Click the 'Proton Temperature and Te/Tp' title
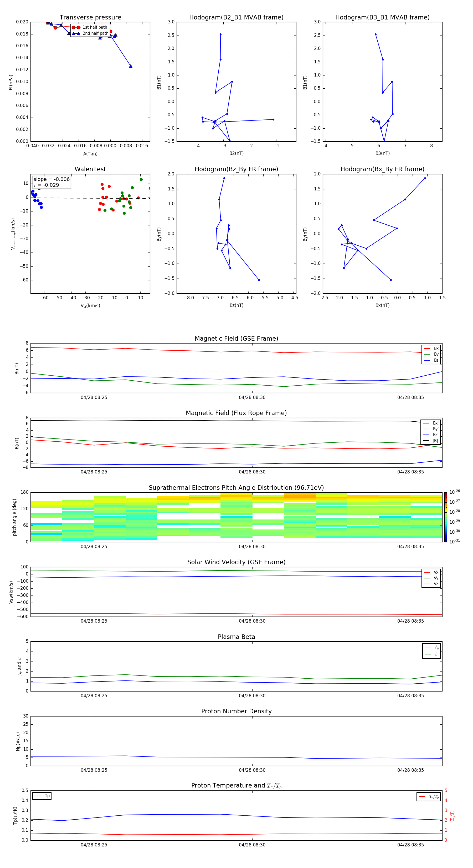This screenshot has height=868, width=473. (x=236, y=786)
